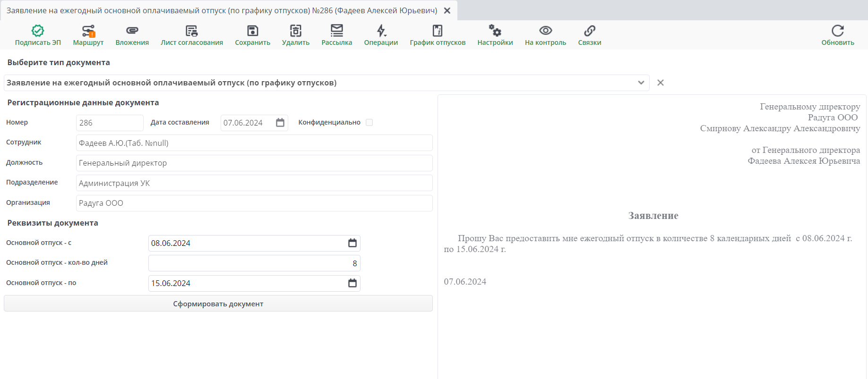Image resolution: width=868 pixels, height=379 pixels.
Task: Click the Регистрационные данные документа heading
Action: pyautogui.click(x=83, y=102)
